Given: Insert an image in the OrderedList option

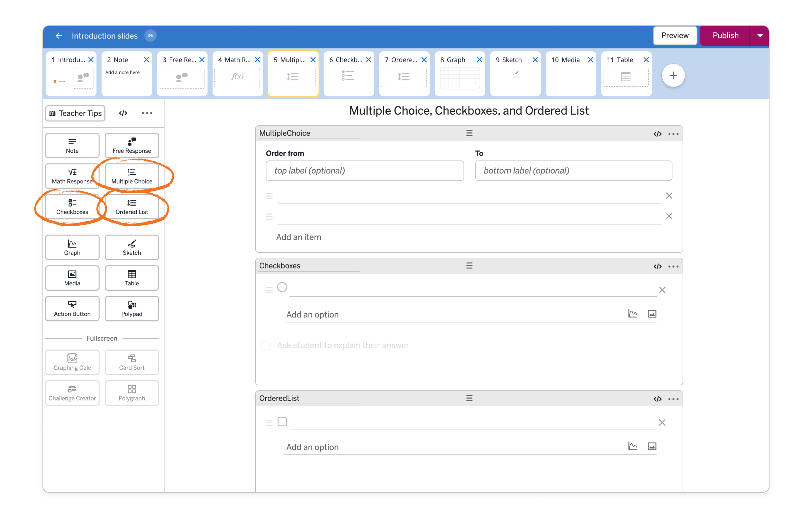Looking at the screenshot, I should pos(652,447).
